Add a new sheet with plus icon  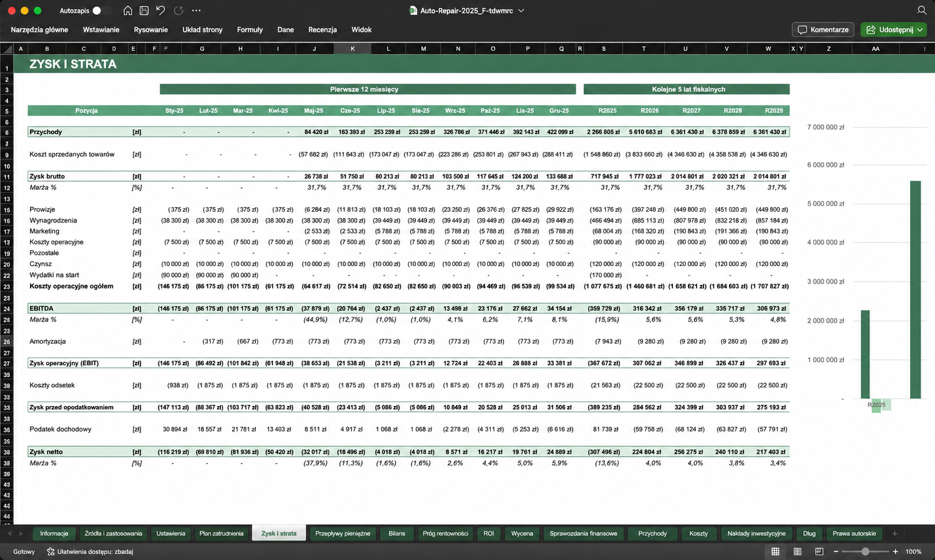point(895,533)
